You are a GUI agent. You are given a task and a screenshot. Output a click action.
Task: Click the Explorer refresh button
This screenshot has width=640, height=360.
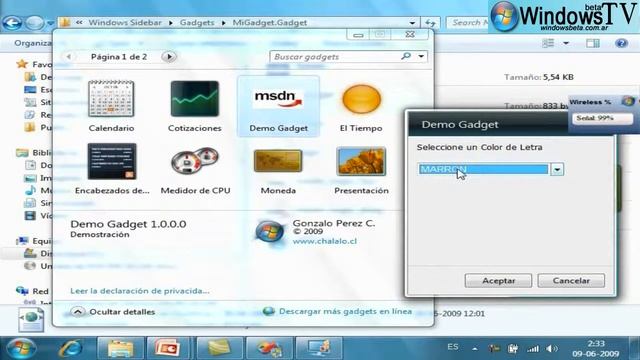coord(430,23)
